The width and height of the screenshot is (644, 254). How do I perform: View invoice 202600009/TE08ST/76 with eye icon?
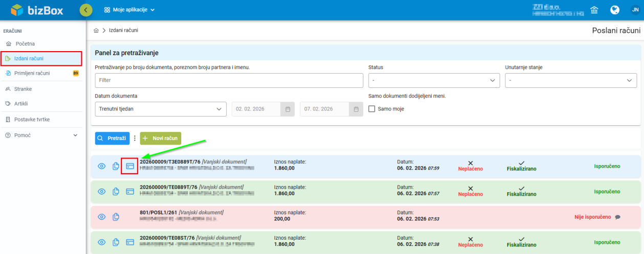point(102,242)
